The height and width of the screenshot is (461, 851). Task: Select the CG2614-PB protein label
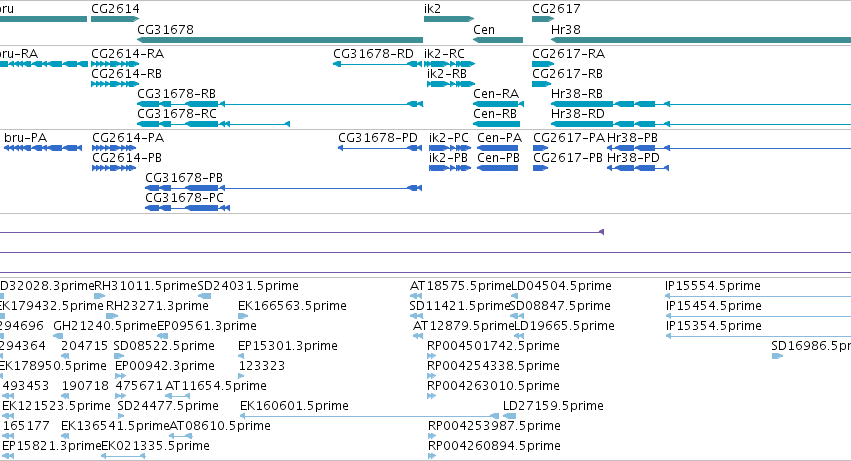coord(127,157)
